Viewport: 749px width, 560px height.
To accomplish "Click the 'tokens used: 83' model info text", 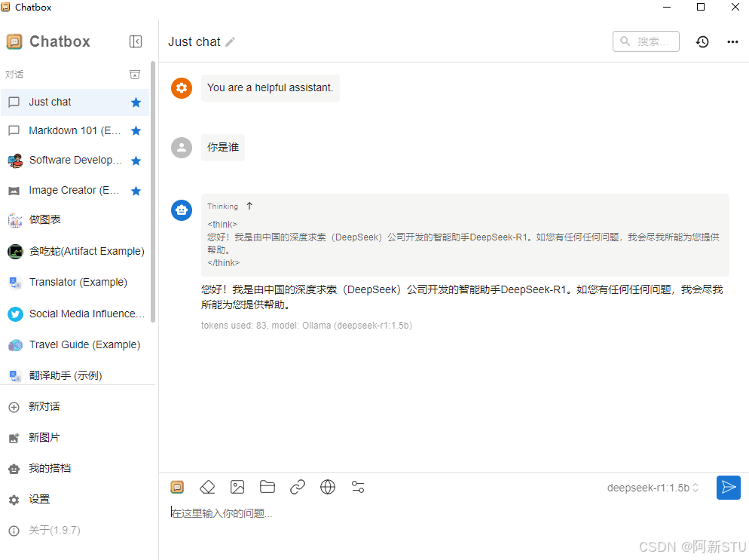I will [307, 326].
